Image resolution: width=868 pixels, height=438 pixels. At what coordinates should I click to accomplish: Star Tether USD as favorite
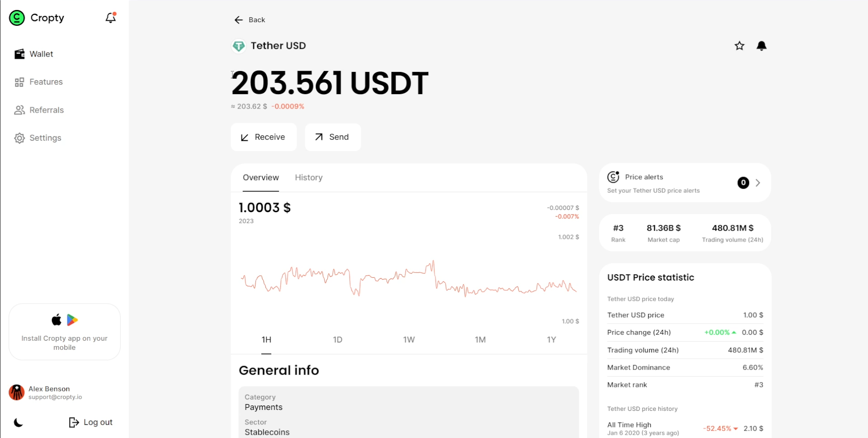(740, 46)
